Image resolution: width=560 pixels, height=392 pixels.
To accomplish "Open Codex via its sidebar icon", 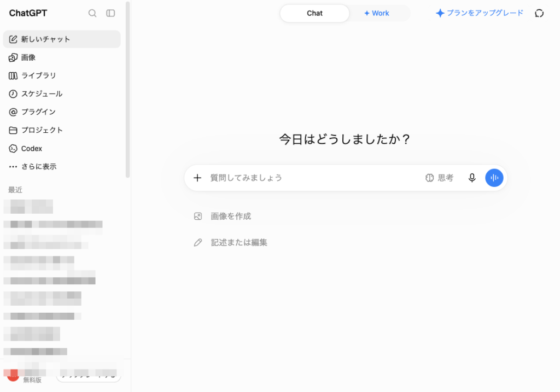I will coord(13,149).
